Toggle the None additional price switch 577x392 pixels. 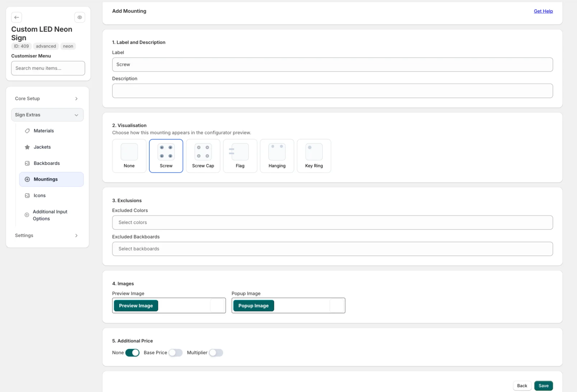click(x=132, y=353)
